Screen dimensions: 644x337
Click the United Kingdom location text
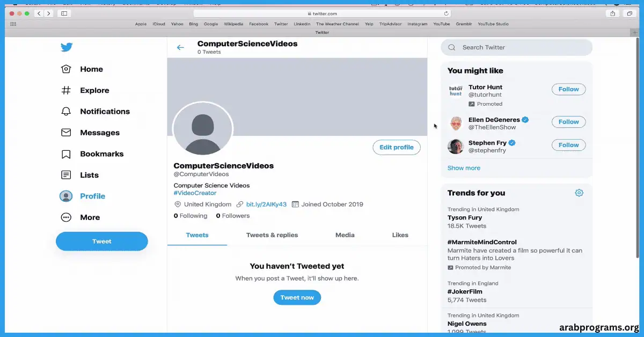pyautogui.click(x=208, y=204)
